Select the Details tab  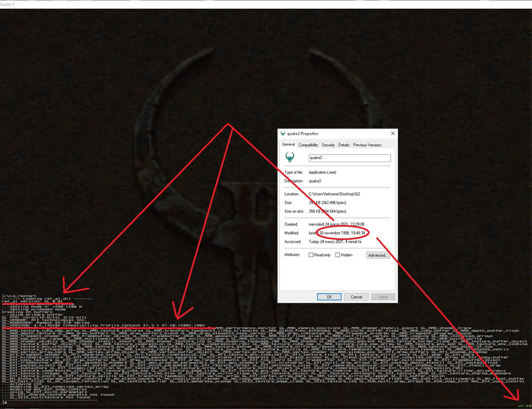(x=344, y=145)
